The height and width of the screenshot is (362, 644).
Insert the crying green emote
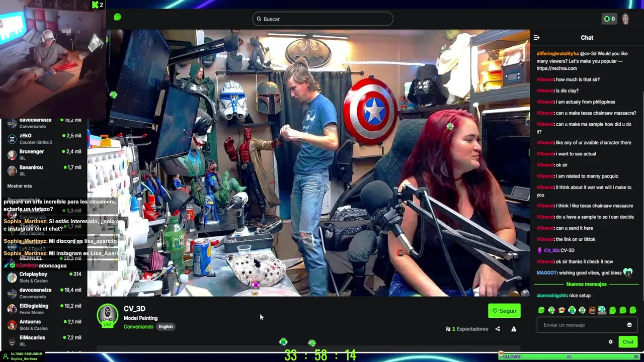pyautogui.click(x=572, y=310)
